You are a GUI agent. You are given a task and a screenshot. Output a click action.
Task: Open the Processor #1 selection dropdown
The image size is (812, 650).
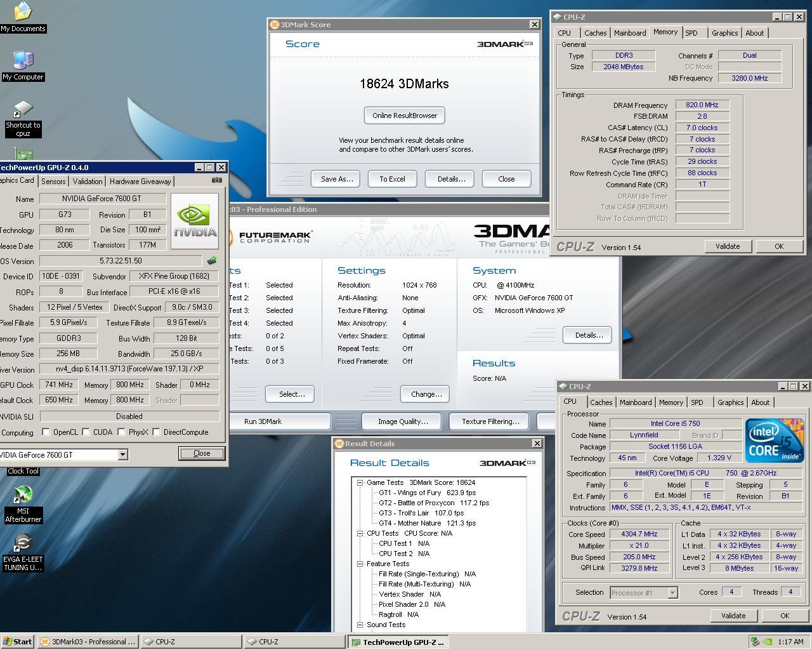pos(672,593)
